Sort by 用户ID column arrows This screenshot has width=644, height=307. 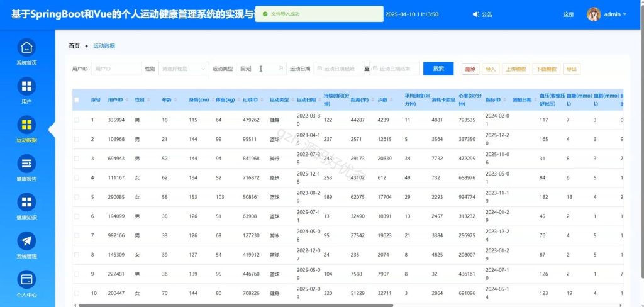126,100
